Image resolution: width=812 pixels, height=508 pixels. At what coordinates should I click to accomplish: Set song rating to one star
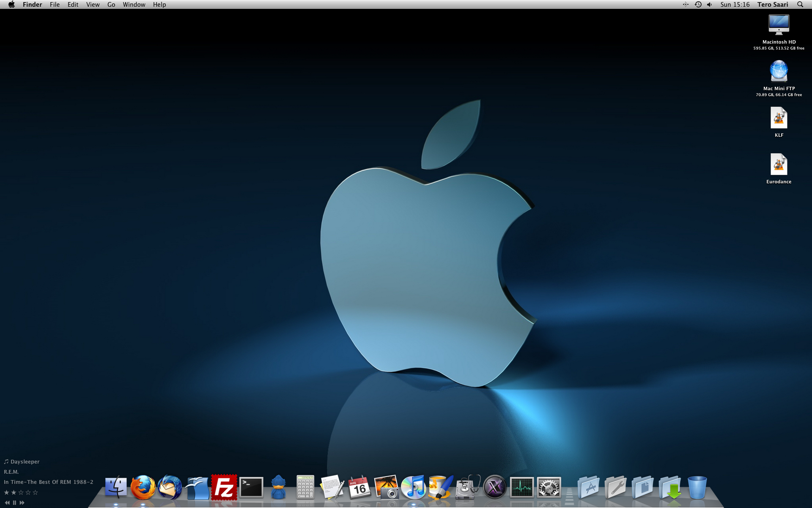[x=6, y=492]
